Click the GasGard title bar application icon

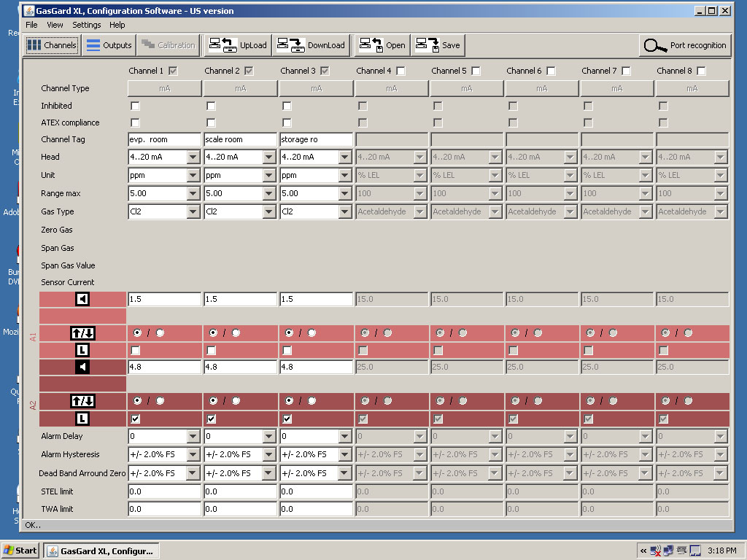point(28,10)
